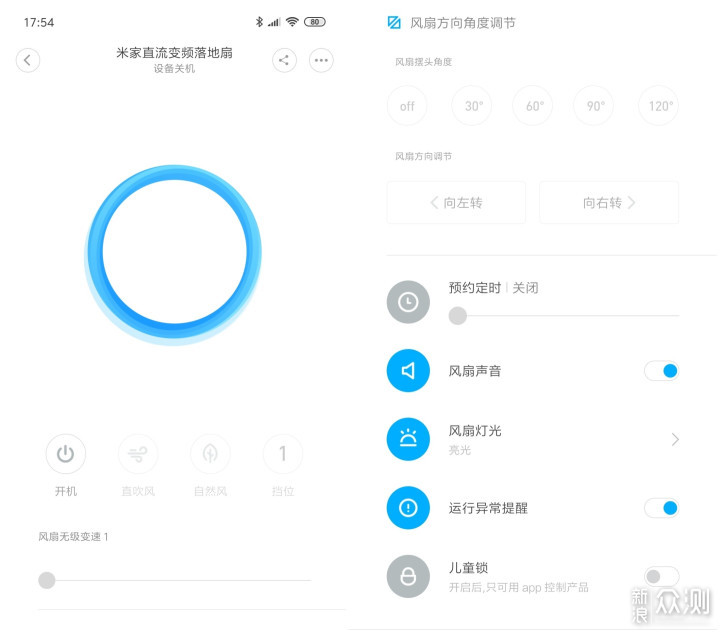Click the 预约定时 timer slider handle
This screenshot has width=720, height=633.
click(x=457, y=316)
